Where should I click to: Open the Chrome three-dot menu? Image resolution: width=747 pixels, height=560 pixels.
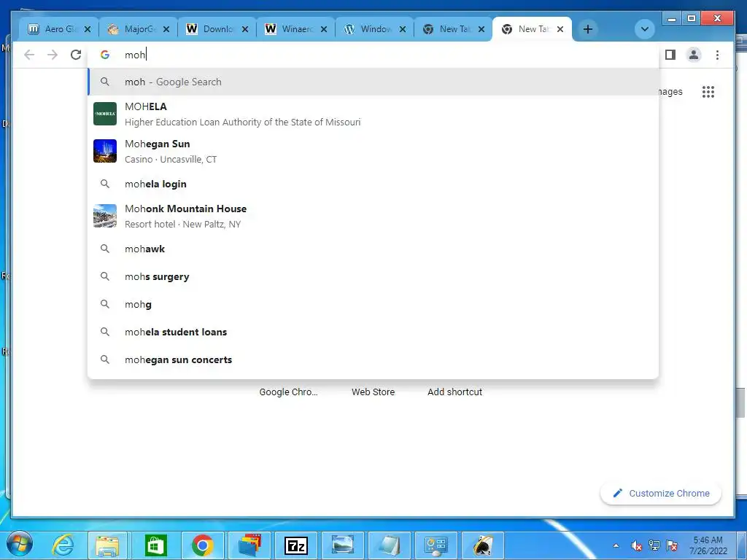point(717,55)
